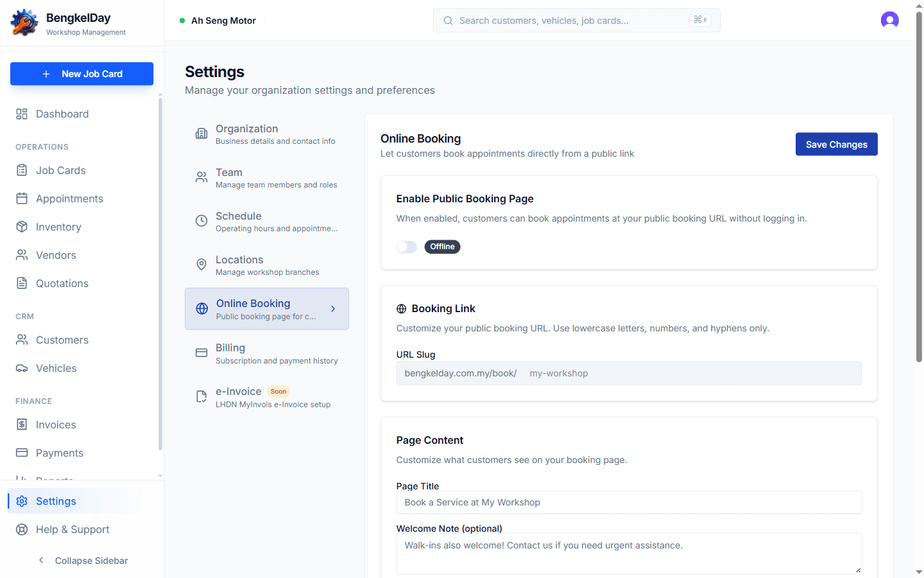Click the page vertical scrollbar
This screenshot has width=924, height=578.
tap(919, 186)
